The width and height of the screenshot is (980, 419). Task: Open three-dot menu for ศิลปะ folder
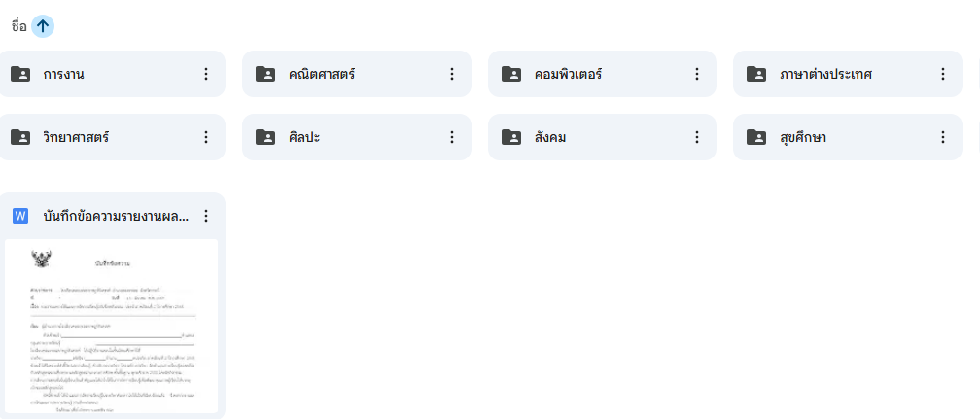click(451, 137)
